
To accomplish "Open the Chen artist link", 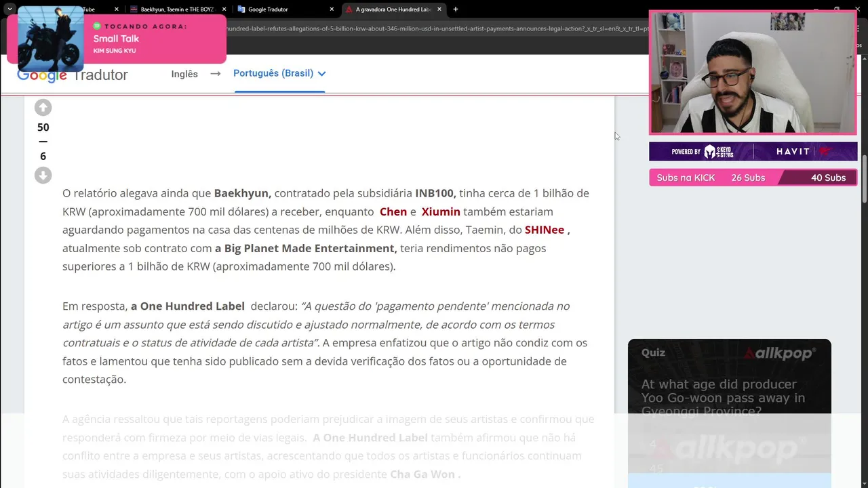I will 393,211.
